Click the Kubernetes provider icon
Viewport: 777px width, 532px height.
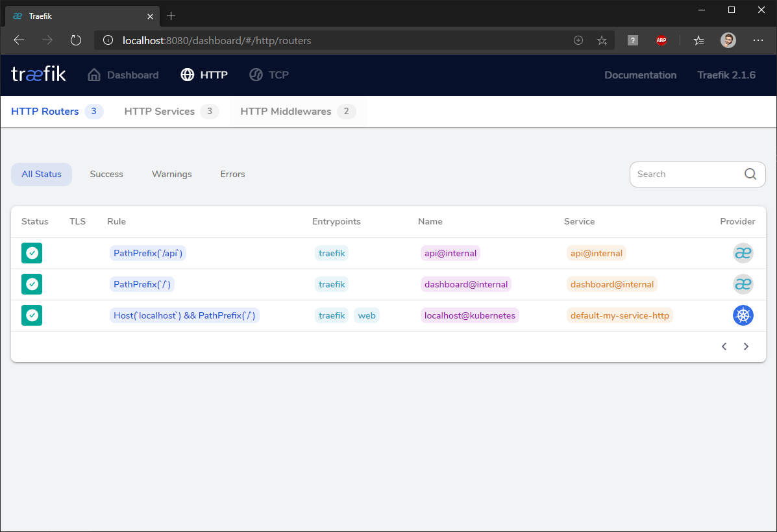coord(743,315)
